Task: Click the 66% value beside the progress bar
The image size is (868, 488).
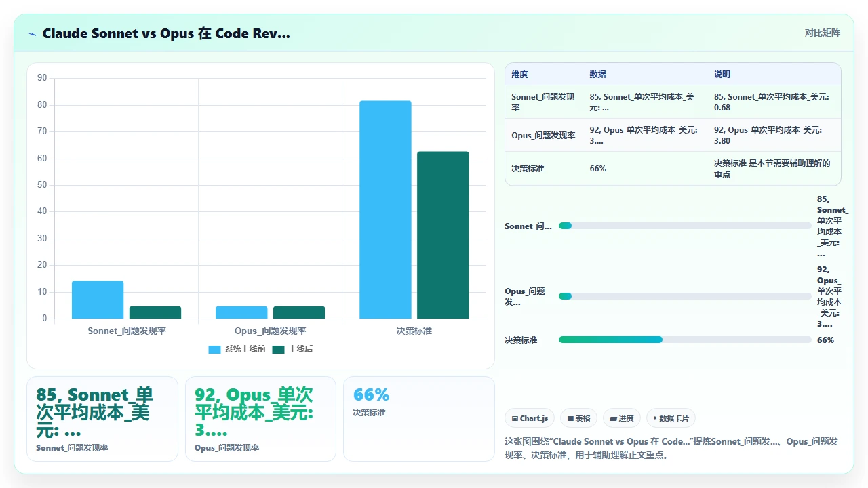Action: coord(825,340)
